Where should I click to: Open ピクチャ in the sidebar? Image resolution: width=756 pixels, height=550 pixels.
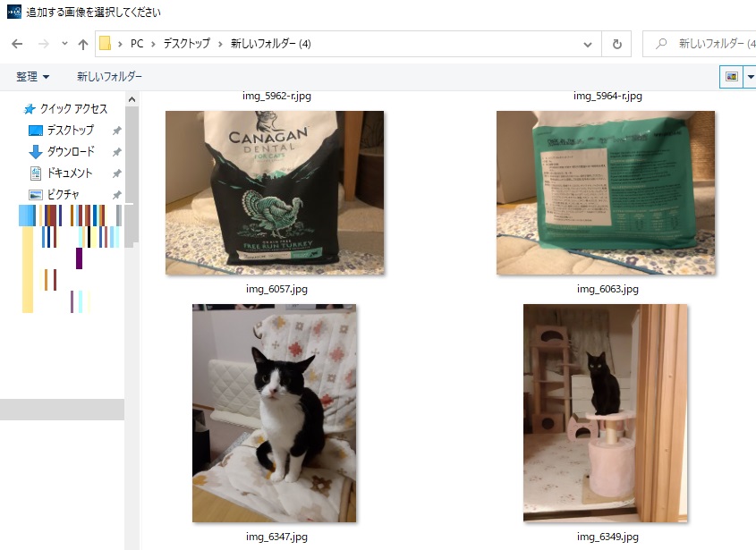(x=63, y=194)
